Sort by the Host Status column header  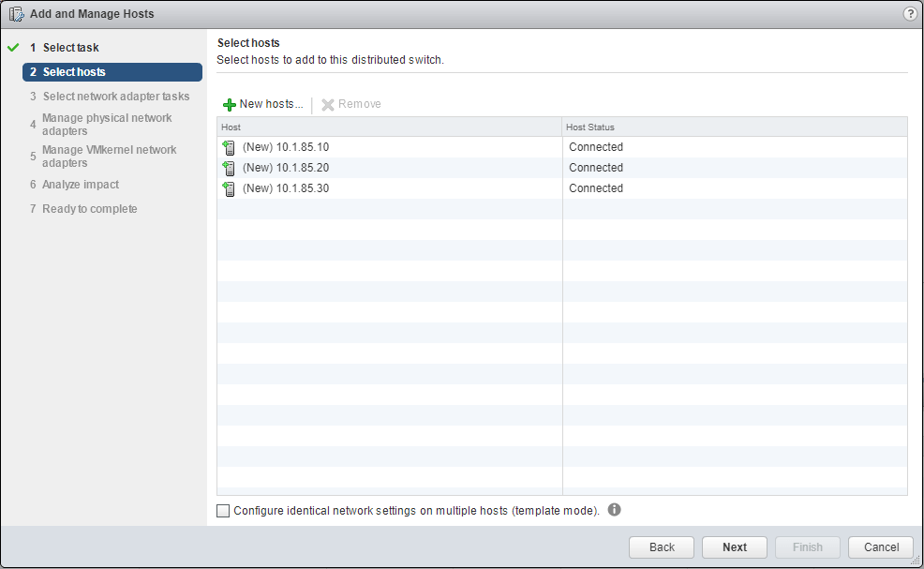pos(735,127)
